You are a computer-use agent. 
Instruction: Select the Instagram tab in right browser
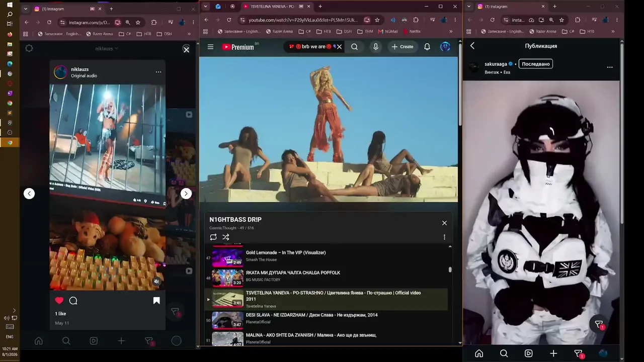click(511, 7)
